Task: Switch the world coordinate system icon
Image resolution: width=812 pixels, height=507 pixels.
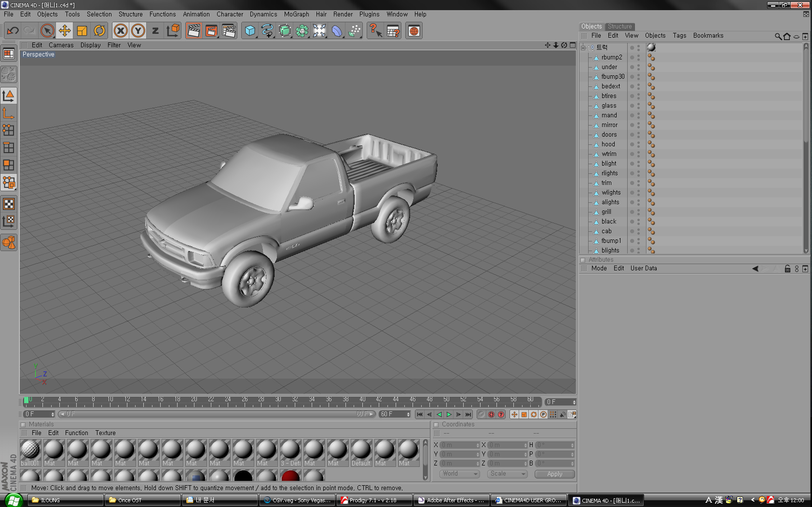Action: pos(173,31)
